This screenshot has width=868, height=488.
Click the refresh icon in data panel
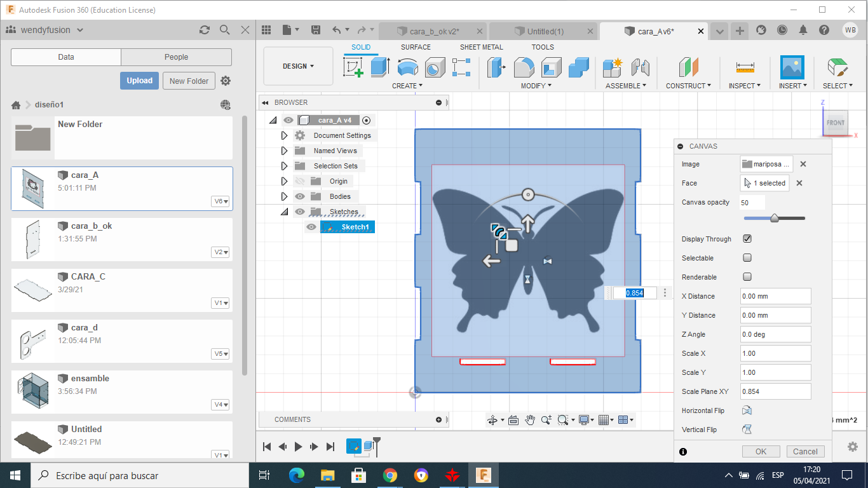point(205,30)
